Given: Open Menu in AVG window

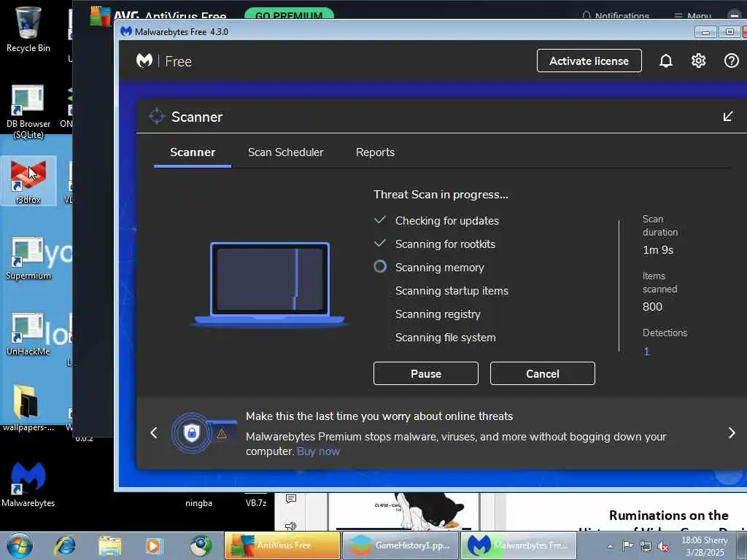Looking at the screenshot, I should (x=693, y=16).
